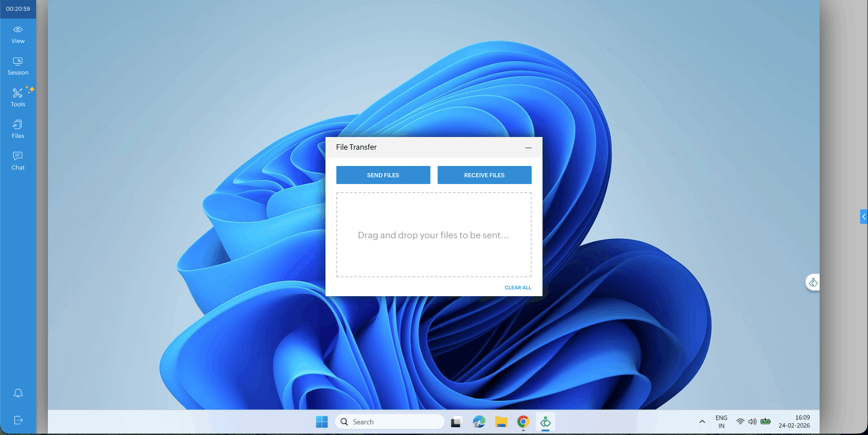Click the RECEIVE FILES button
The height and width of the screenshot is (435, 868).
tap(484, 175)
